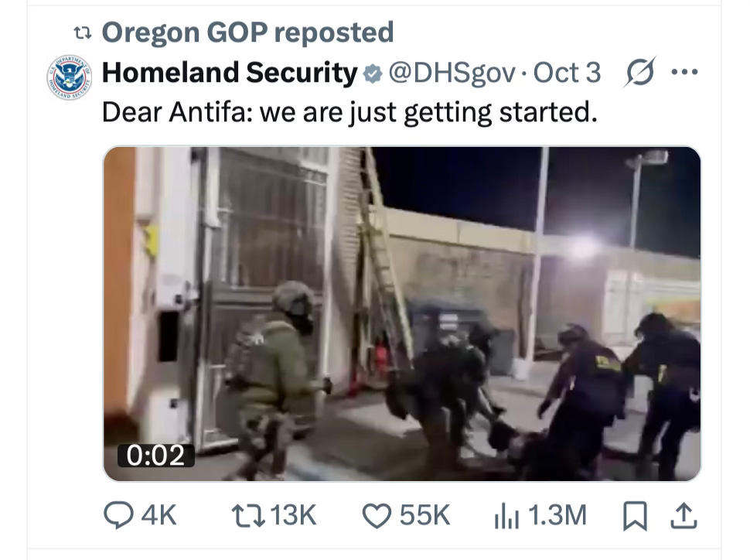This screenshot has width=750, height=560.
Task: Click the Grok slashed-circle icon
Action: [639, 72]
